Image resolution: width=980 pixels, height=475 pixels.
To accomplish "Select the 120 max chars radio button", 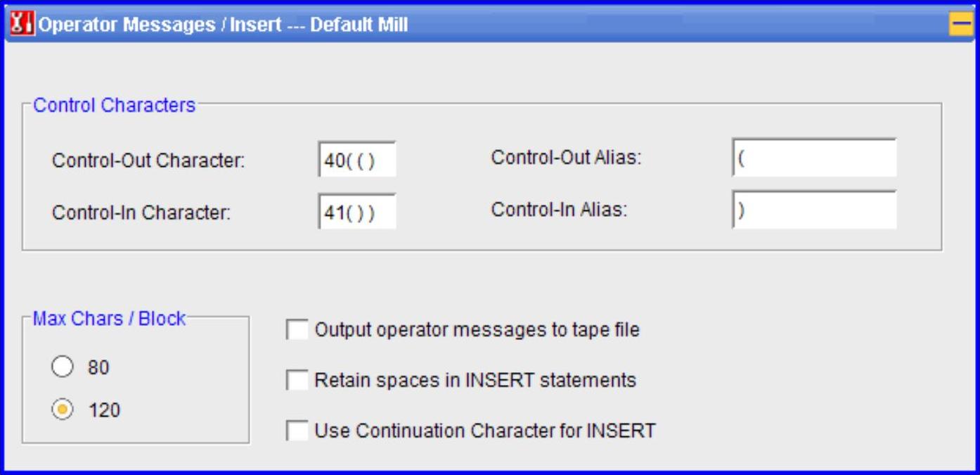I will 63,410.
